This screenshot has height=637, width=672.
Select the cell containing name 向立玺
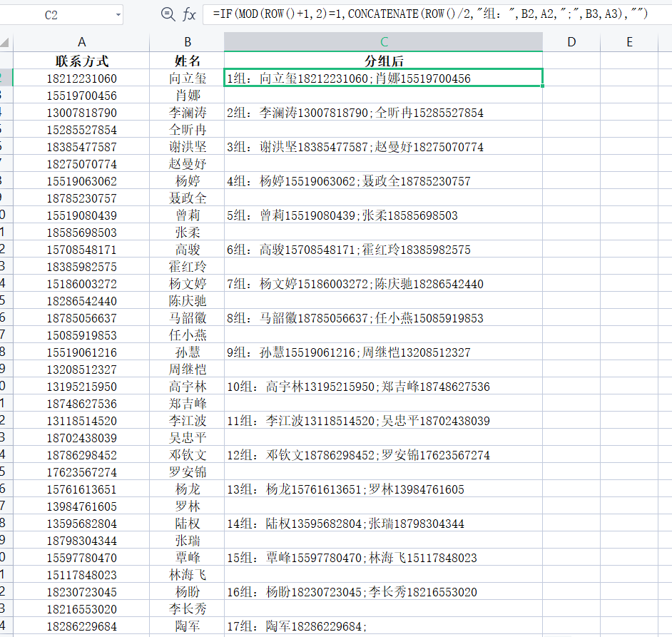click(188, 78)
